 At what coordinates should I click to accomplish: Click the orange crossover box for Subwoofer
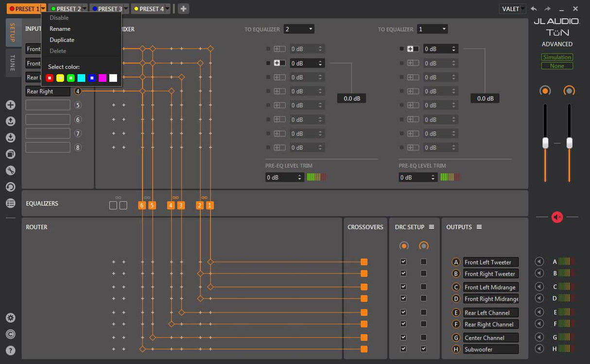[364, 349]
